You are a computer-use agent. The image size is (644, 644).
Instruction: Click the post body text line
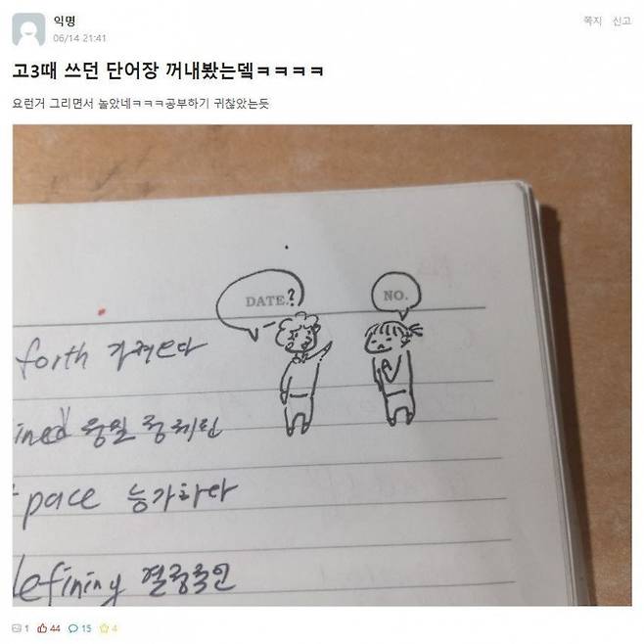click(141, 103)
